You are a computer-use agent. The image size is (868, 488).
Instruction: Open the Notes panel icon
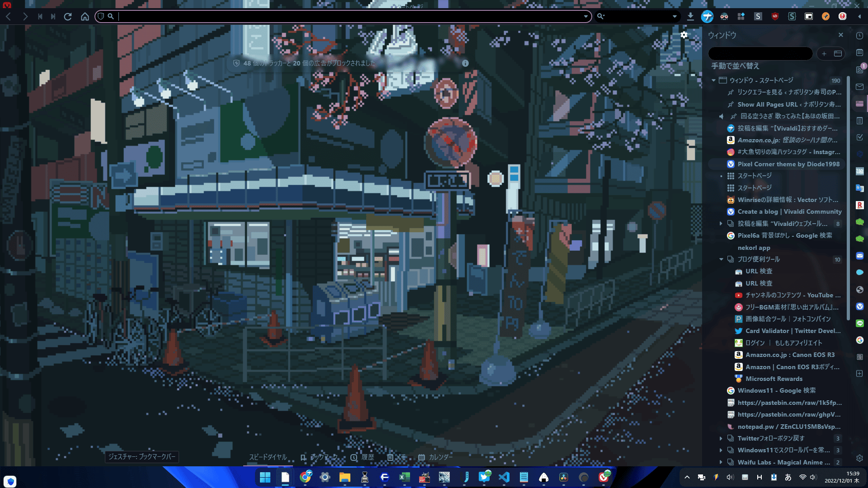click(x=859, y=121)
